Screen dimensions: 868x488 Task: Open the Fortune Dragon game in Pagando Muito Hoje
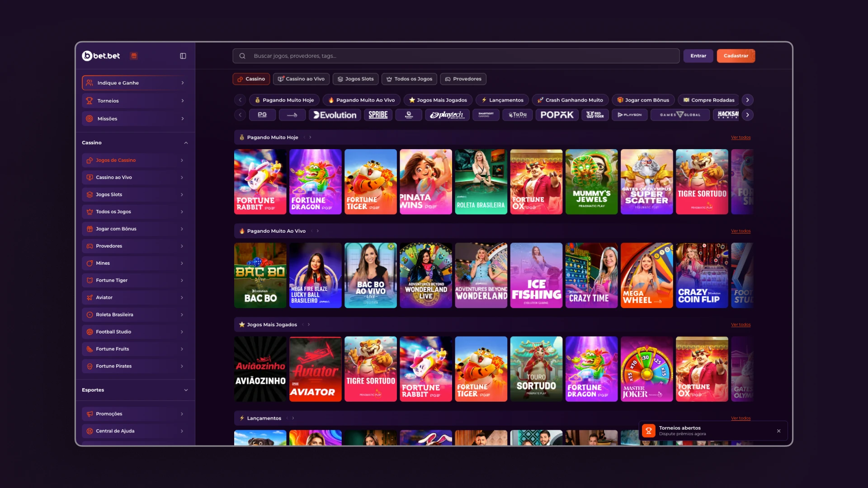point(316,182)
